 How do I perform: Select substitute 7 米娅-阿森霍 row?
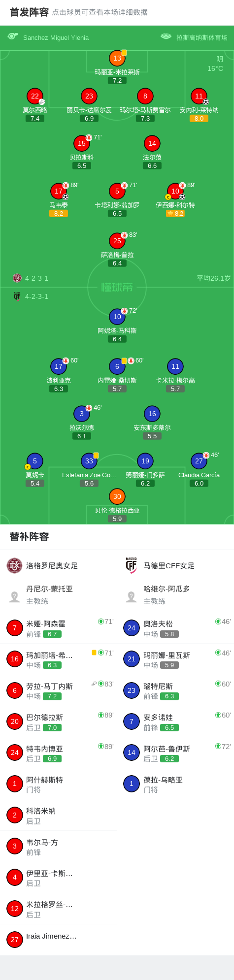click(x=58, y=628)
